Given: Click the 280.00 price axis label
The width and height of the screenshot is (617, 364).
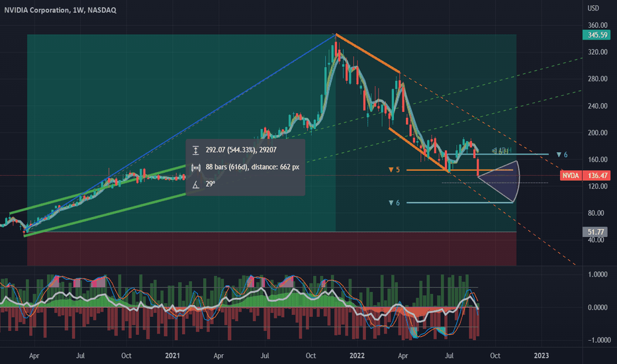Looking at the screenshot, I should 598,79.
